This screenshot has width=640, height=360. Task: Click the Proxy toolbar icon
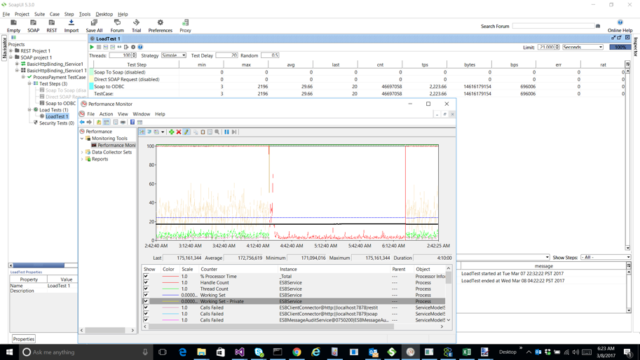pos(185,26)
